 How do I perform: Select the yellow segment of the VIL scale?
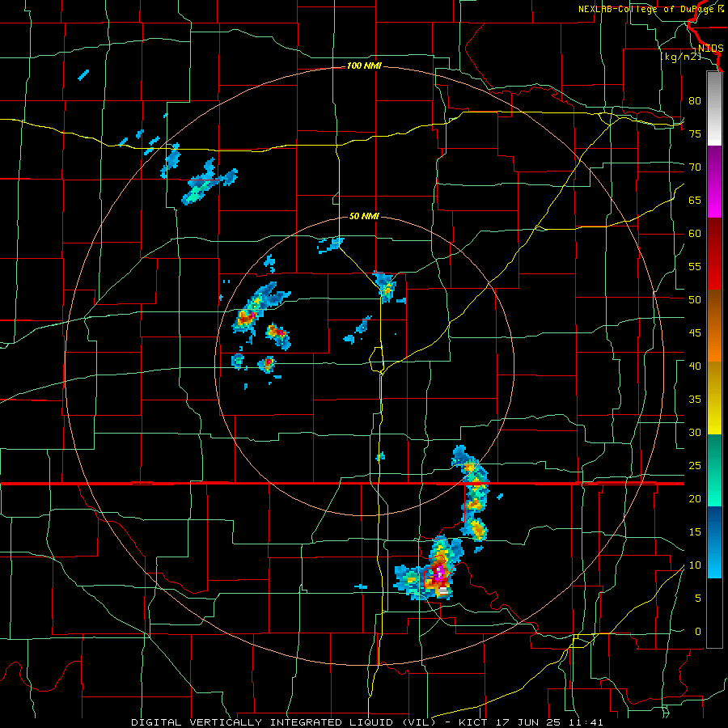(x=714, y=398)
